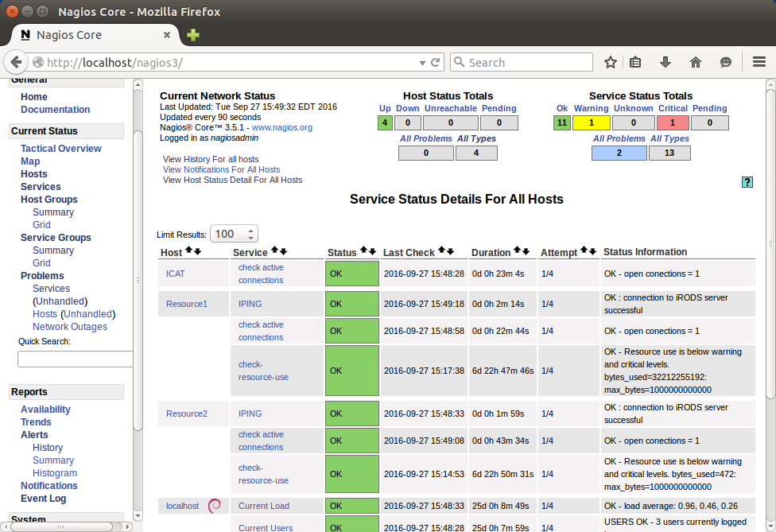
Task: Sort Duration column descending with down arrow
Action: pos(526,251)
